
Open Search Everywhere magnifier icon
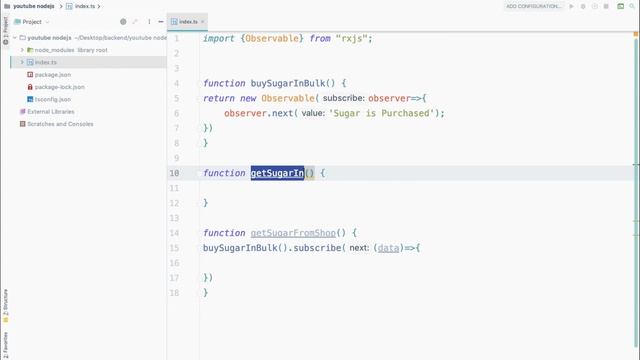pos(632,6)
